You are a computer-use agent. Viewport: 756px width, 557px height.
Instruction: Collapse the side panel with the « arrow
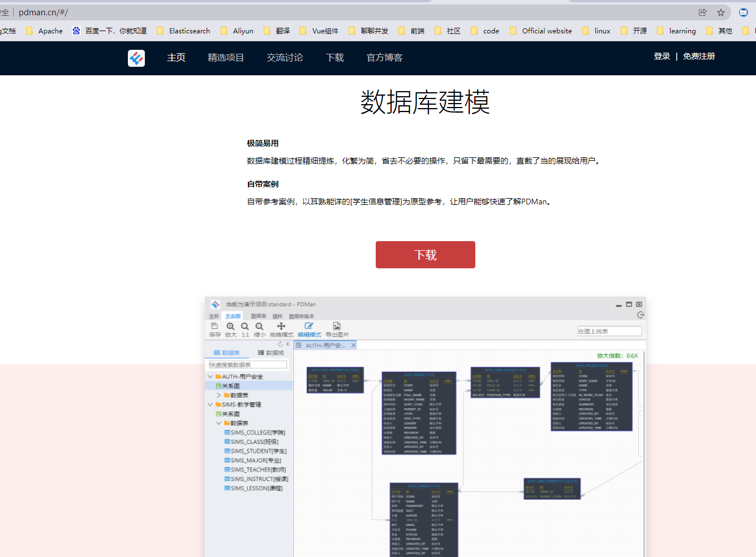[x=288, y=344]
